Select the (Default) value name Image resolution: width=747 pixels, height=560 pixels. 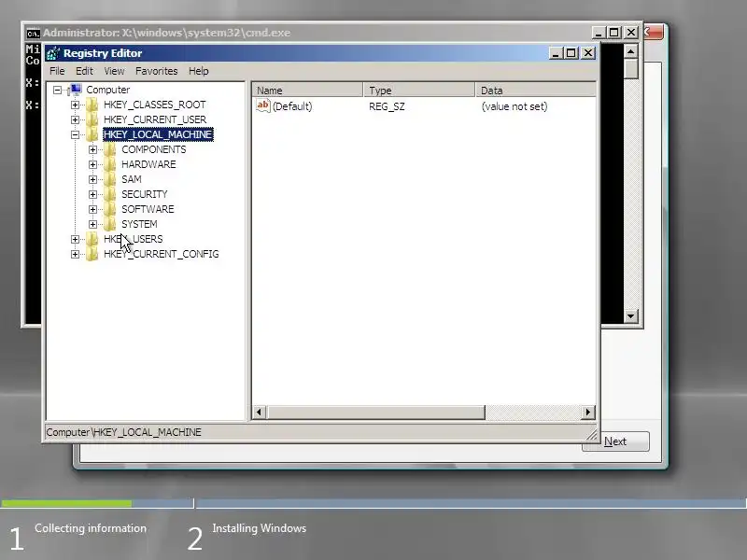click(292, 106)
